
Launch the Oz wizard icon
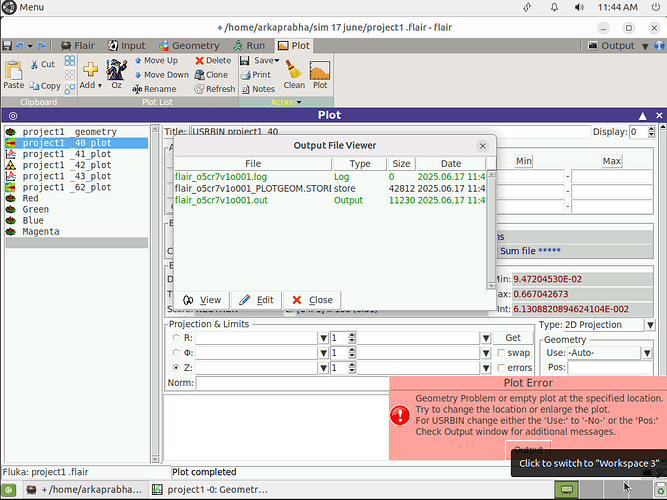(x=117, y=69)
